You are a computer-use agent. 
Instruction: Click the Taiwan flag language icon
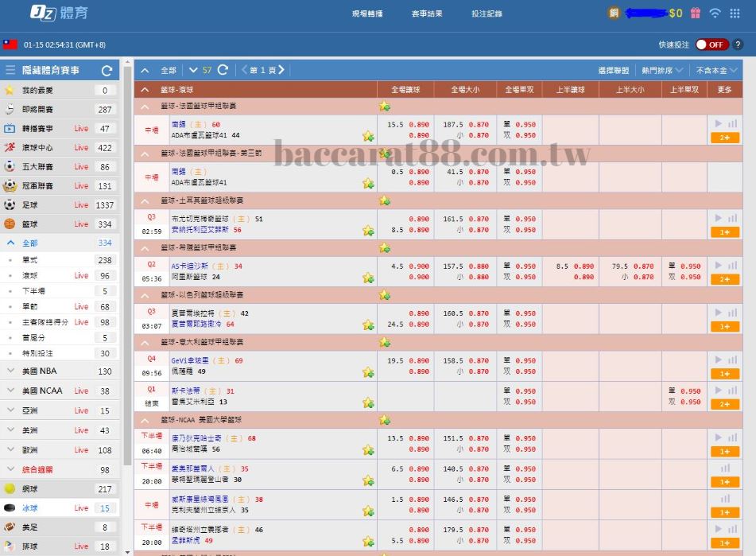pyautogui.click(x=10, y=45)
